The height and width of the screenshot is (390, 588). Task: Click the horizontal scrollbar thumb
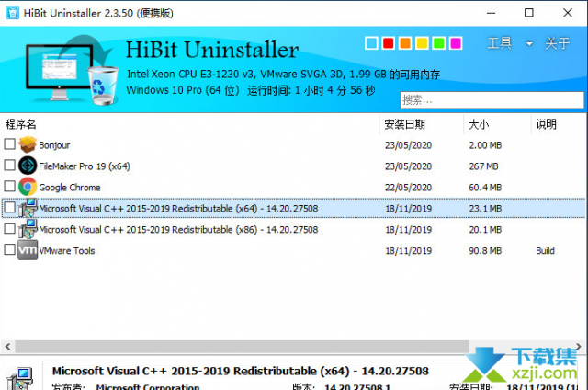click(242, 347)
